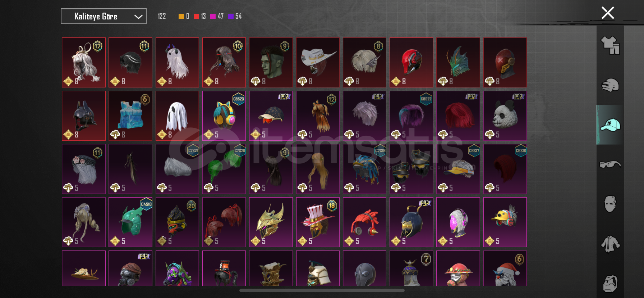The width and height of the screenshot is (644, 298).
Task: Open the glasses category icon
Action: tap(610, 164)
